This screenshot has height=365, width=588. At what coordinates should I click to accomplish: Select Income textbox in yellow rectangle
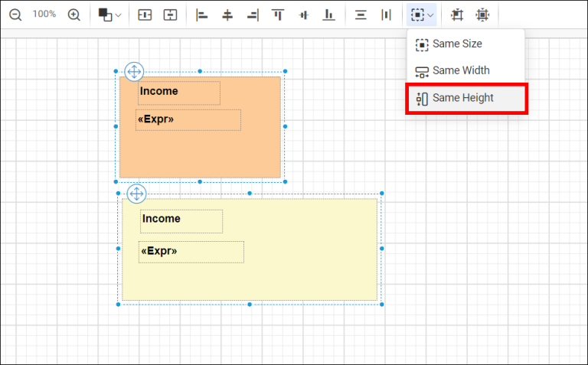tap(181, 221)
